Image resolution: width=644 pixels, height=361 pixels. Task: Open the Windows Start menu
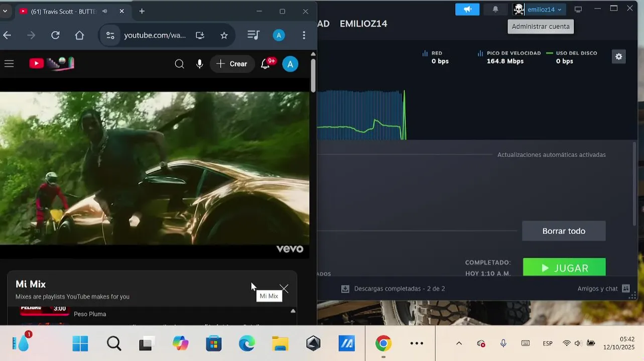coord(80,343)
